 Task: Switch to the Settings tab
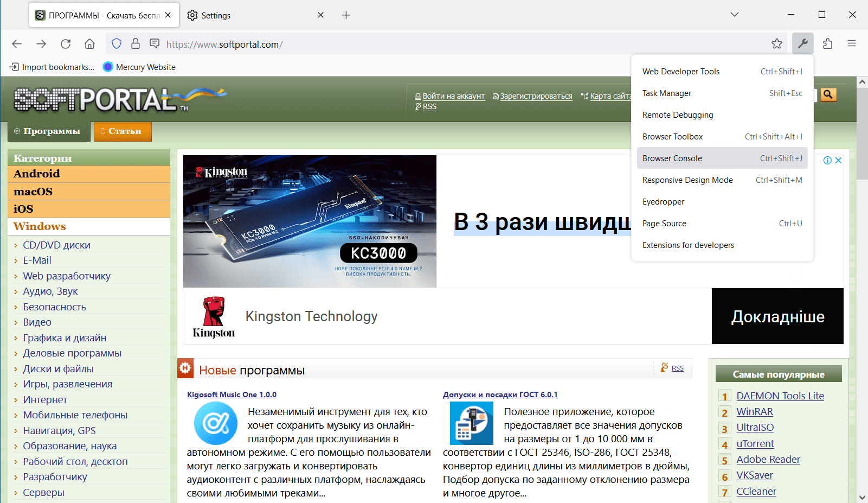tap(255, 15)
